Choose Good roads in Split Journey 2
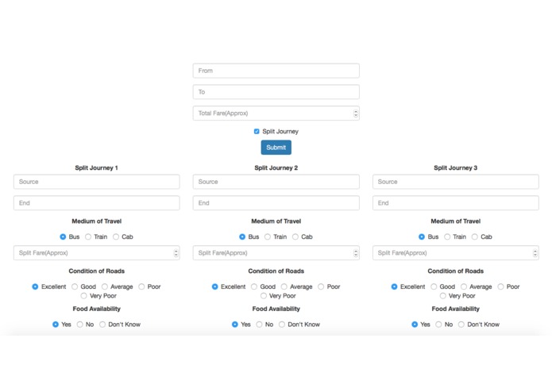This screenshot has width=552, height=392. [254, 287]
